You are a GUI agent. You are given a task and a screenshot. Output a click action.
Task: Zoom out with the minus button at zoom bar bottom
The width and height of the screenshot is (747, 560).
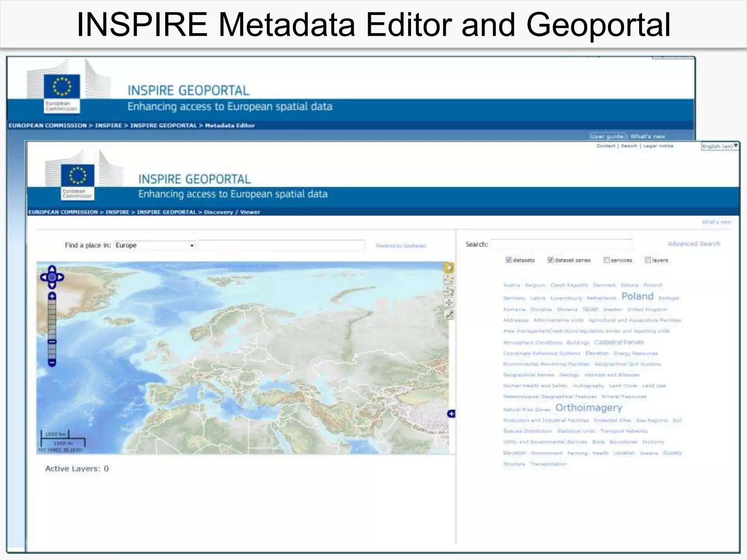(x=52, y=363)
